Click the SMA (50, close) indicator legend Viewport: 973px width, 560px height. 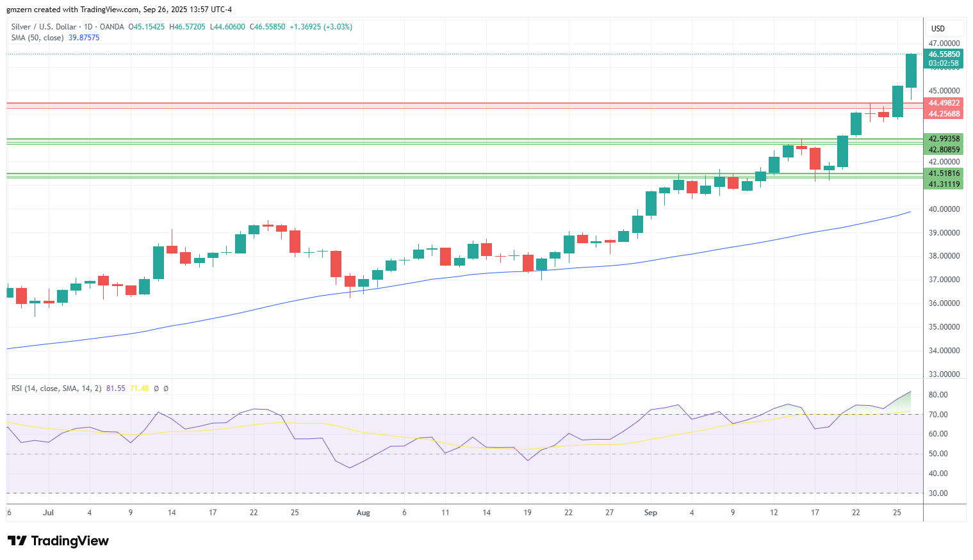(37, 38)
